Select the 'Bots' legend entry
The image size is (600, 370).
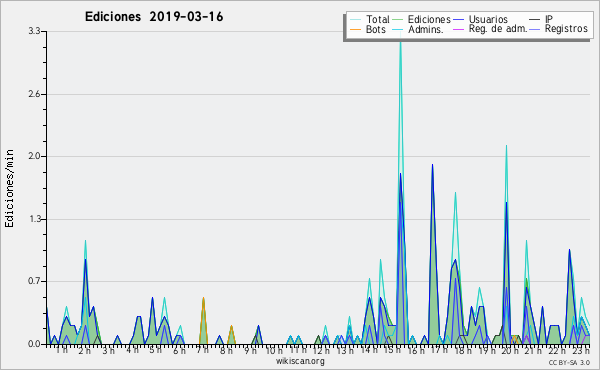click(x=376, y=29)
